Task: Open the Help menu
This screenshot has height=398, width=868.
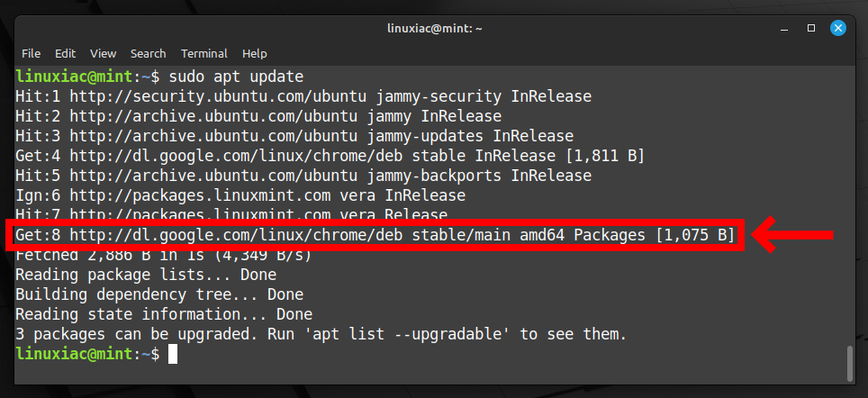Action: point(255,54)
